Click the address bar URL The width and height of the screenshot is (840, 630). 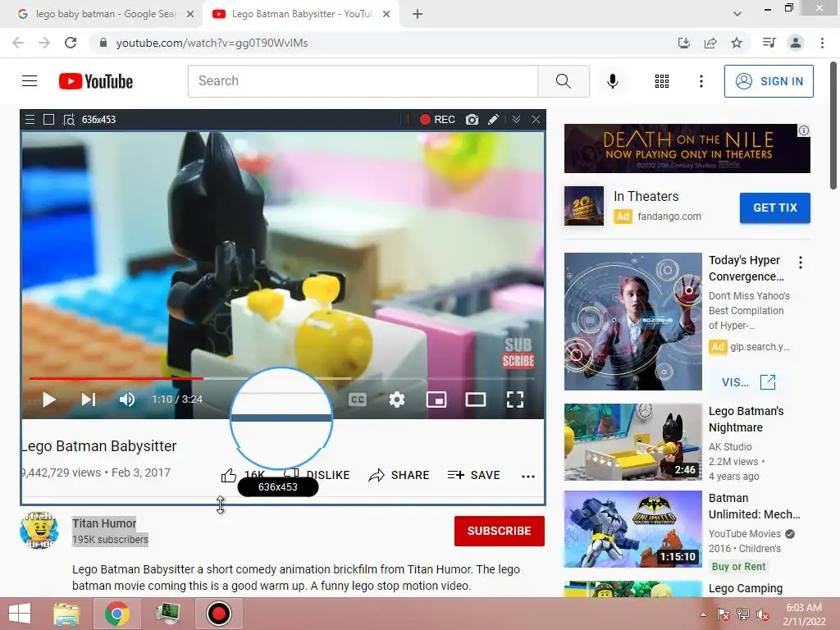click(x=212, y=43)
